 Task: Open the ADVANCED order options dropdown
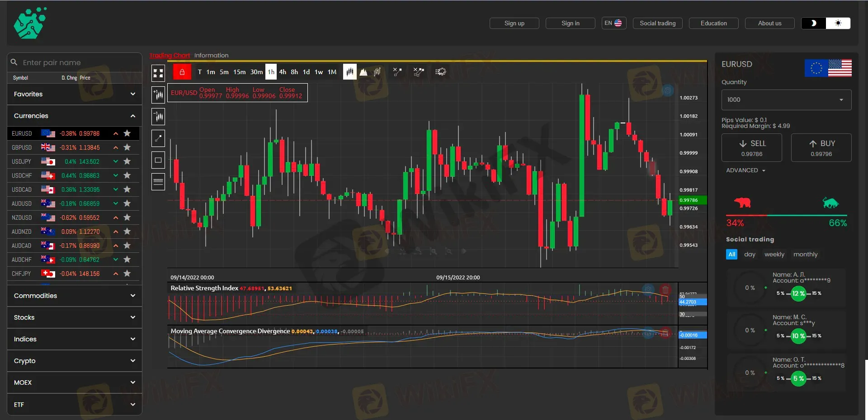pos(745,170)
